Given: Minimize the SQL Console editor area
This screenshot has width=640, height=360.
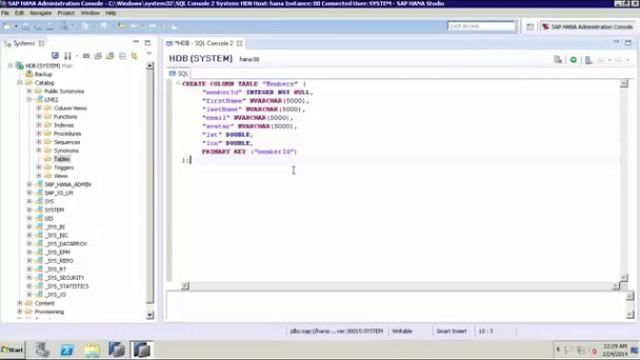Looking at the screenshot, I should (616, 42).
